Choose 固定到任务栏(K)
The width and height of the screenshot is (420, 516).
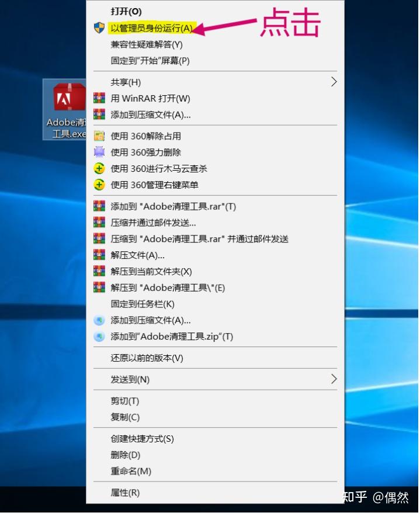[143, 303]
